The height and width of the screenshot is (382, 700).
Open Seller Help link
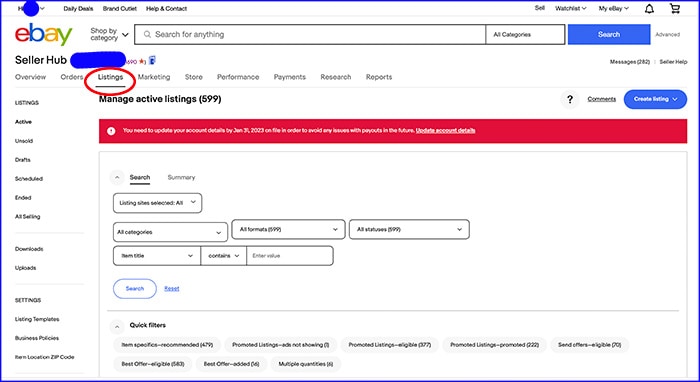673,62
